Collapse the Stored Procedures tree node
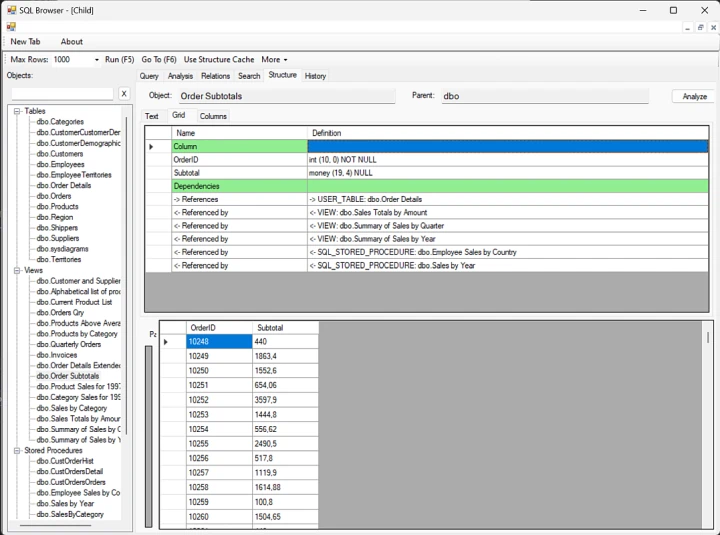Image resolution: width=720 pixels, height=535 pixels. coord(17,451)
